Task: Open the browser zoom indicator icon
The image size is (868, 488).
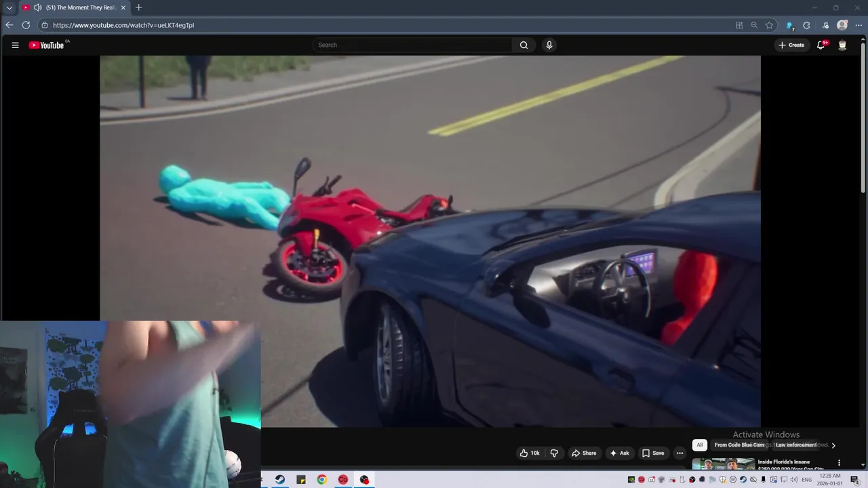Action: (754, 25)
